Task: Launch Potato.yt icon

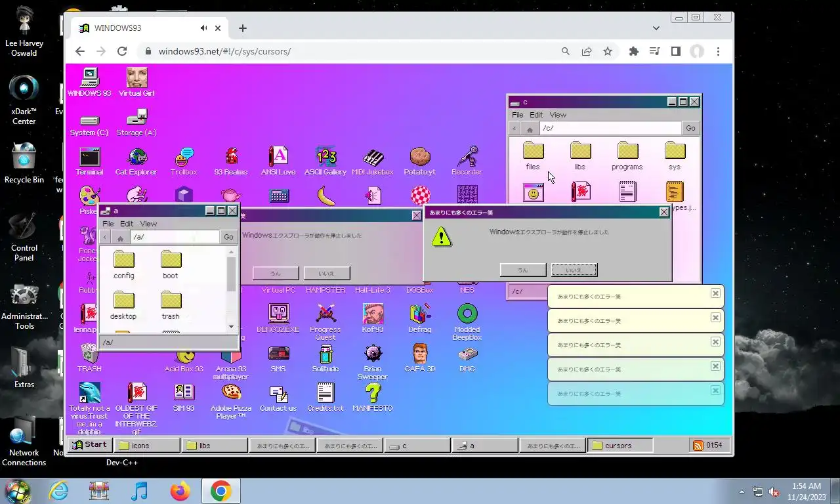Action: (420, 161)
